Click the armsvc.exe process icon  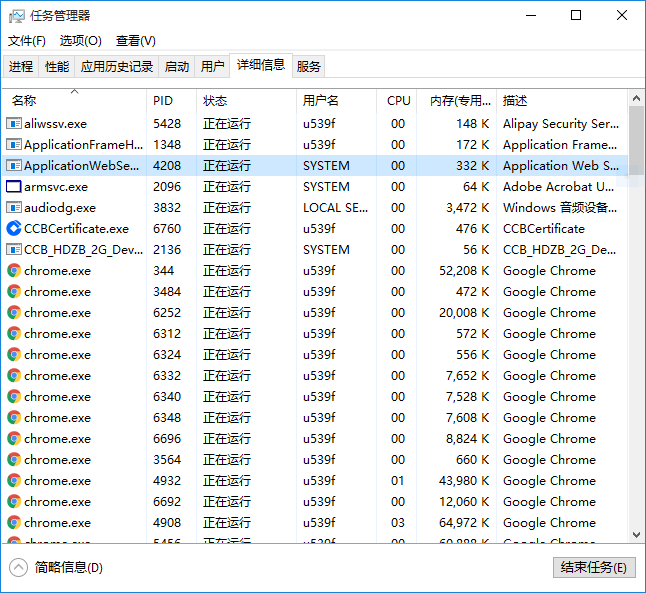14,186
